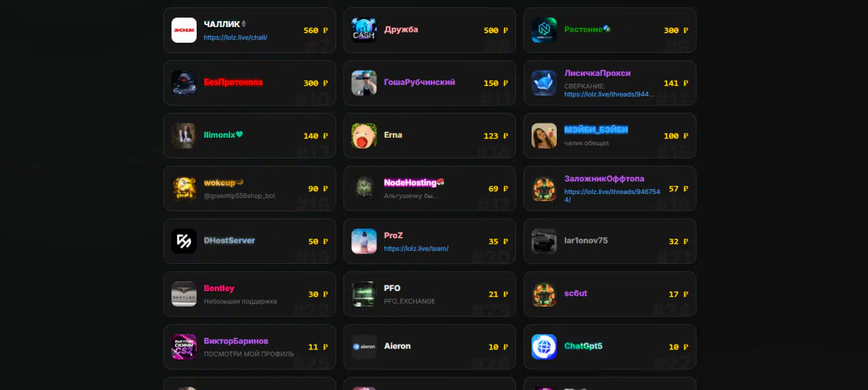Viewport: 868px width, 390px height.
Task: Open the Bentley avatar thumbnail
Action: 184,294
